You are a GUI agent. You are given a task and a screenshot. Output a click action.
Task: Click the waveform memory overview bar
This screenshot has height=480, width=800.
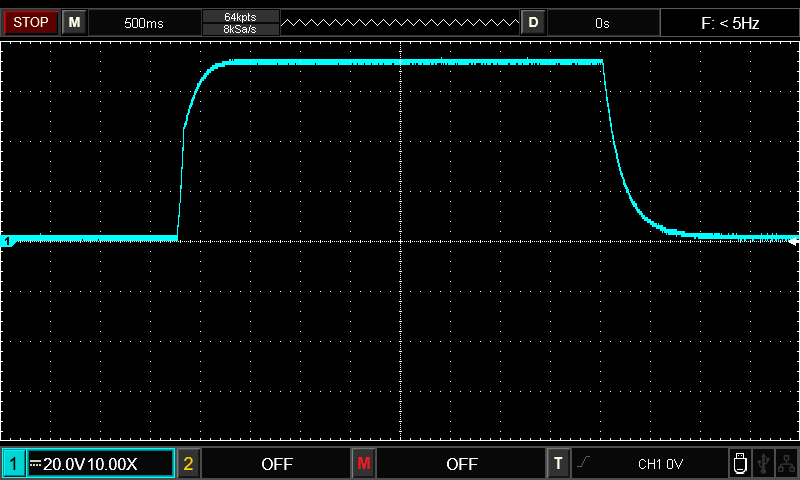[x=399, y=22]
